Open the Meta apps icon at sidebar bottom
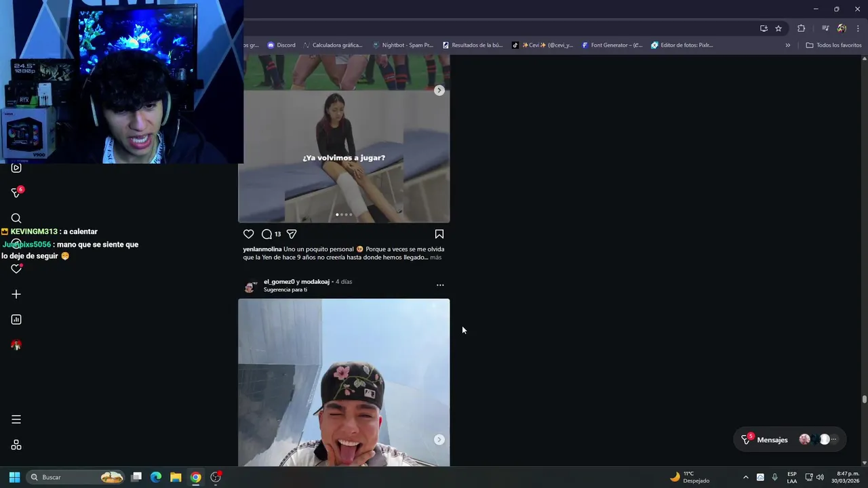The height and width of the screenshot is (488, 868). 16,445
